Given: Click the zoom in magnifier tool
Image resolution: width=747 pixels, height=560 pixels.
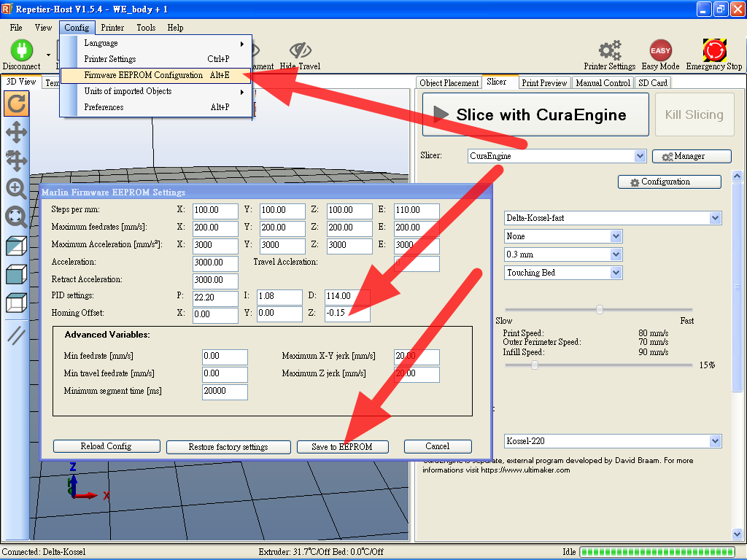Looking at the screenshot, I should tap(16, 189).
